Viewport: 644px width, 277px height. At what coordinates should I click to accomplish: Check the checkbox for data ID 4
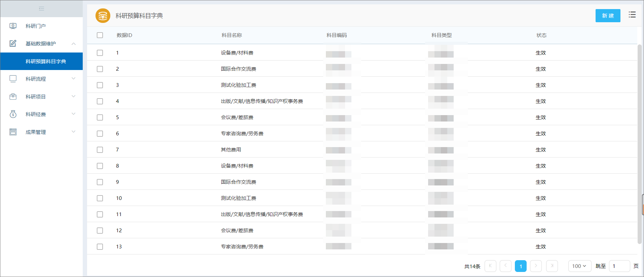point(100,101)
